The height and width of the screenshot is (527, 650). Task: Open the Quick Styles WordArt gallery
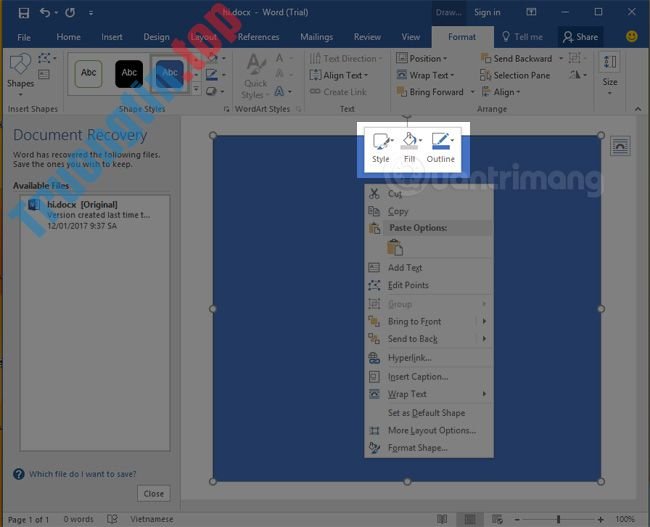click(255, 76)
